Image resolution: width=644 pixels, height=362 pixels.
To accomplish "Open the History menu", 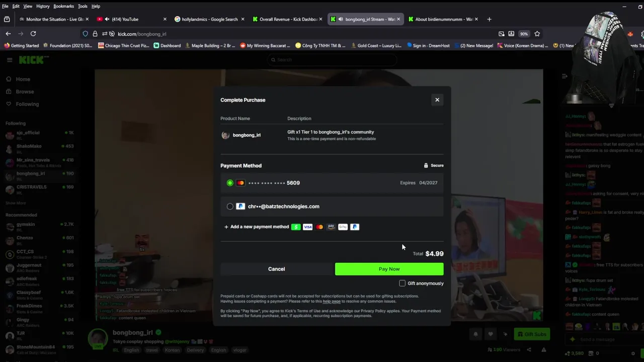I will coord(43,6).
